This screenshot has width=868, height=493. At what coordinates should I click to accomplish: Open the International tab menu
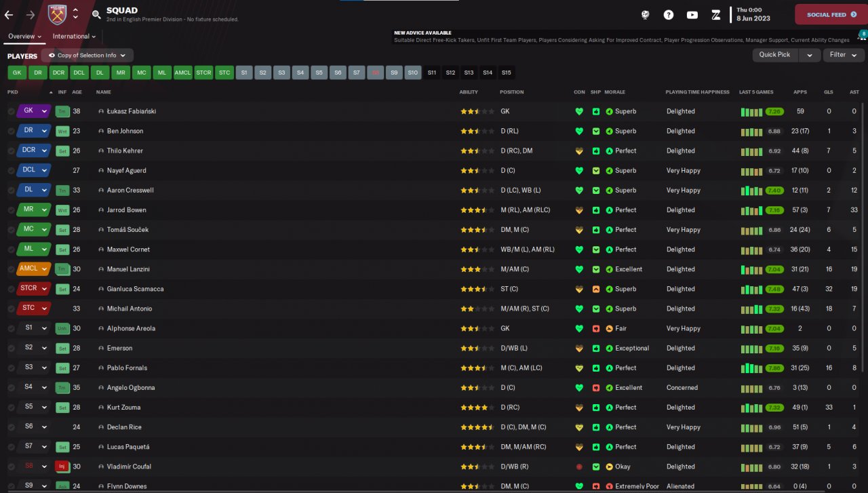74,37
